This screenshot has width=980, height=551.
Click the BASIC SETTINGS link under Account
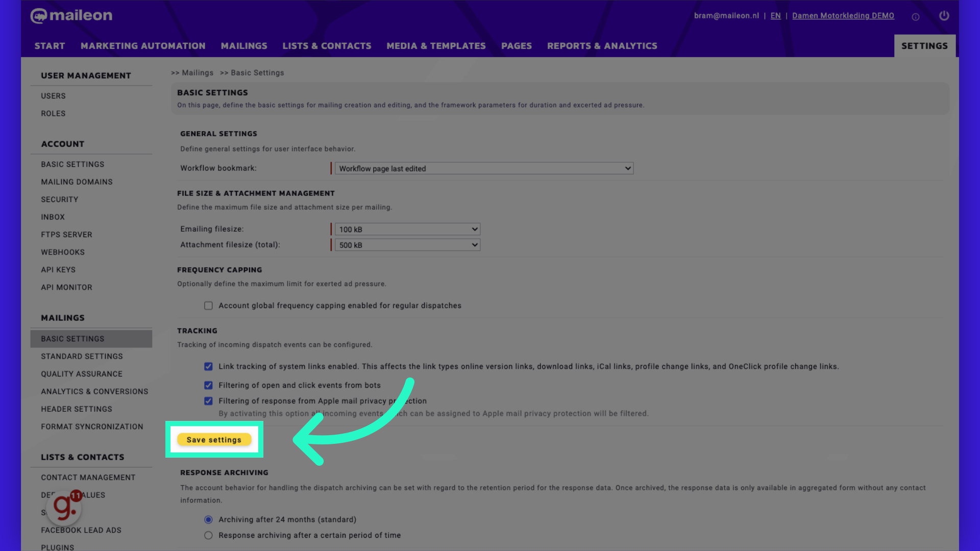coord(72,164)
